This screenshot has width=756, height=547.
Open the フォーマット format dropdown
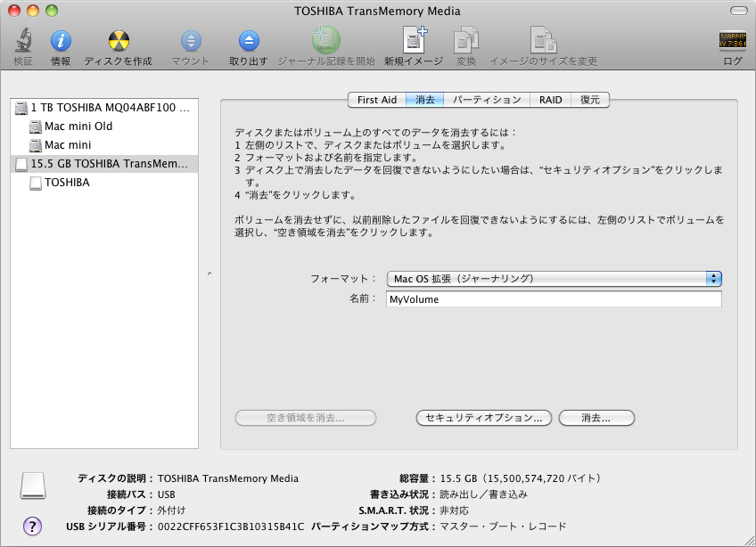(x=554, y=279)
